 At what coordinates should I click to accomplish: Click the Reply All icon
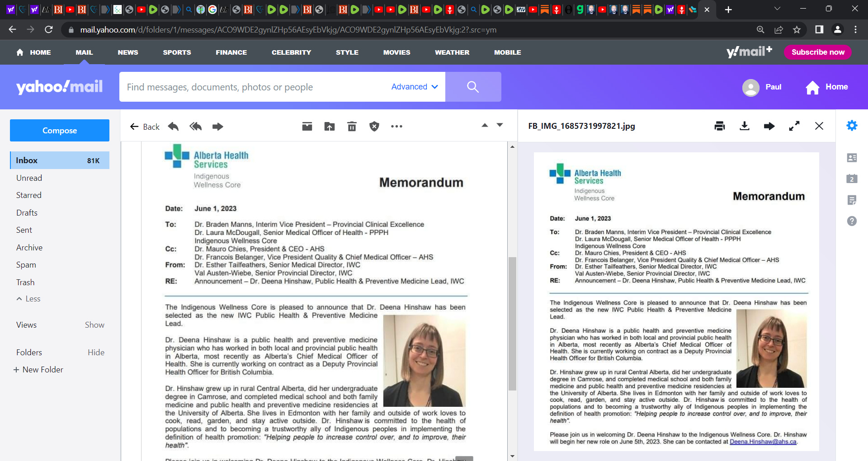pos(195,127)
